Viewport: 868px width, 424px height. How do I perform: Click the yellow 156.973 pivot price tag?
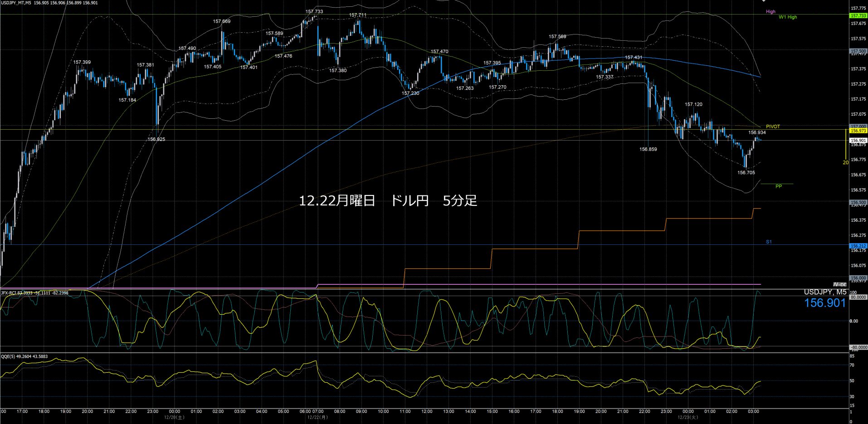858,131
